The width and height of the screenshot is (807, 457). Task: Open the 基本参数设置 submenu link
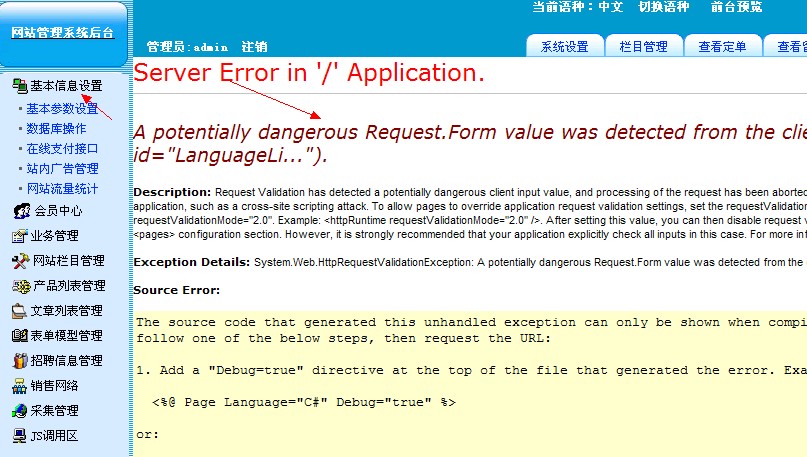pos(61,108)
